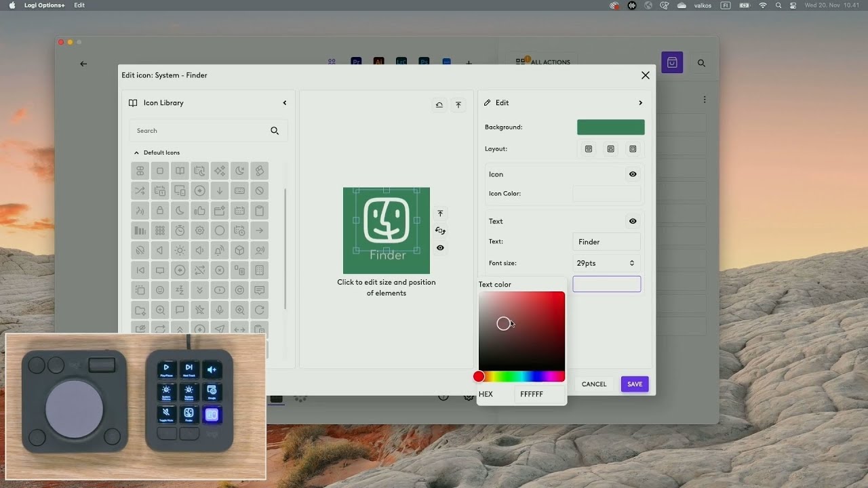Image resolution: width=868 pixels, height=488 pixels.
Task: Click the undo arrow above the preview
Action: [439, 105]
